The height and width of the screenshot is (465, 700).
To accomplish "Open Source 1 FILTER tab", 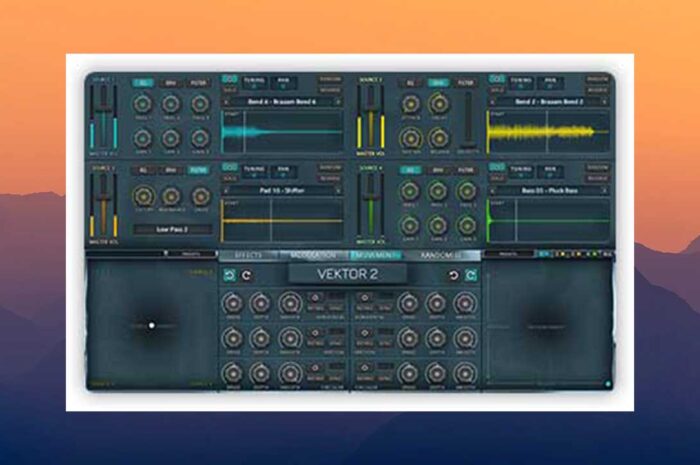I will pyautogui.click(x=198, y=83).
